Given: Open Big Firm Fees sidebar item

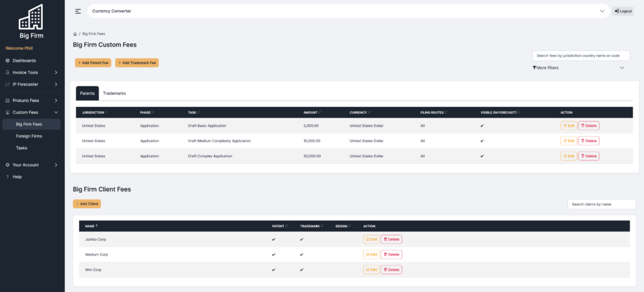Looking at the screenshot, I should (31, 124).
